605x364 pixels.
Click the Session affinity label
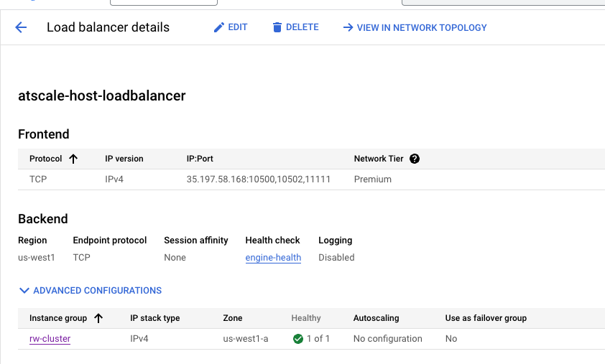pos(196,241)
